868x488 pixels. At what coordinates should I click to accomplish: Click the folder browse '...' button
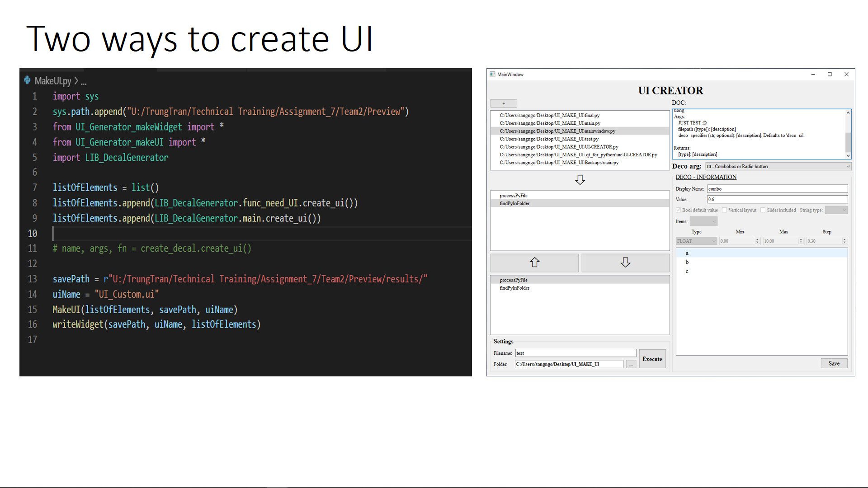click(631, 364)
